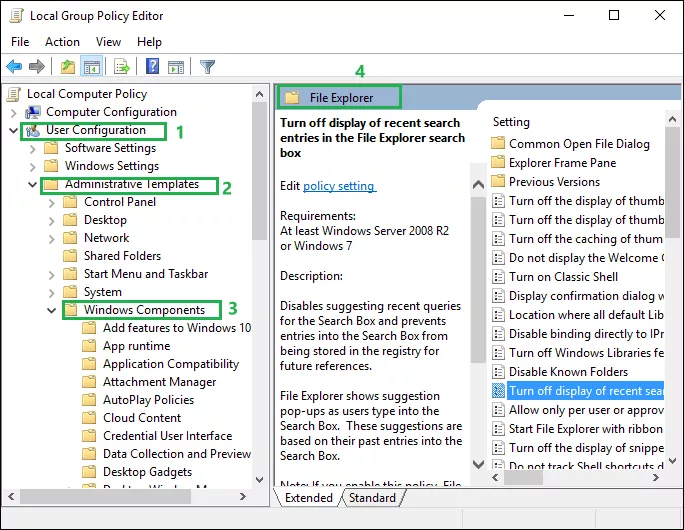684x530 pixels.
Task: Click the title bar application icon
Action: pyautogui.click(x=16, y=16)
